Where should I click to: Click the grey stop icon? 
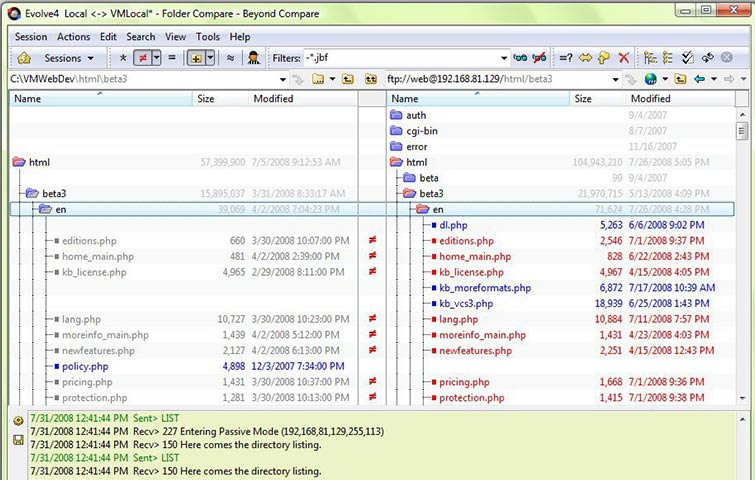(727, 58)
